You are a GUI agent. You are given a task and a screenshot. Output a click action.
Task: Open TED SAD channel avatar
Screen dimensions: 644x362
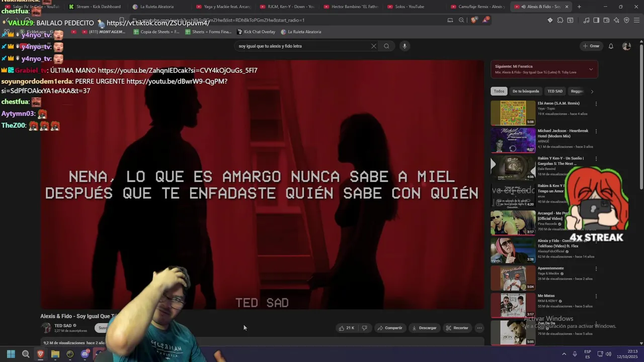[x=46, y=328]
